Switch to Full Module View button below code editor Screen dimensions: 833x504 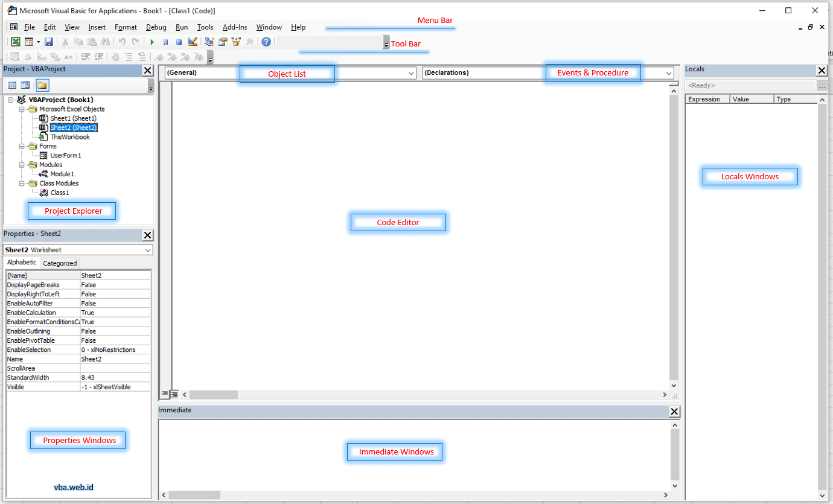coord(174,394)
